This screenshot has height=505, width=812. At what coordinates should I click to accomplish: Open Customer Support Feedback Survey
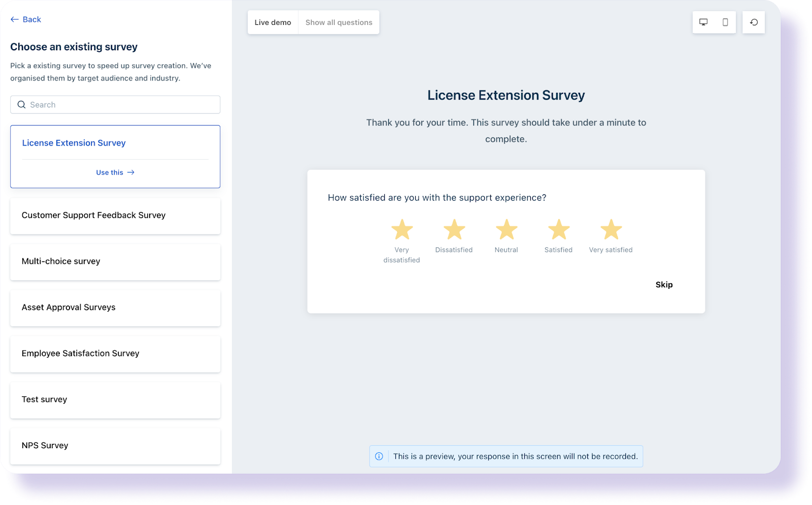115,216
